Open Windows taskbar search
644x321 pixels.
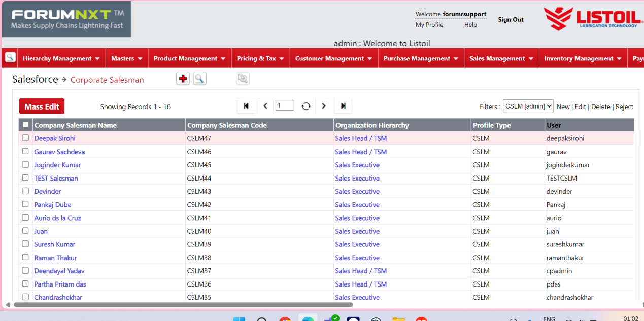coord(262,319)
